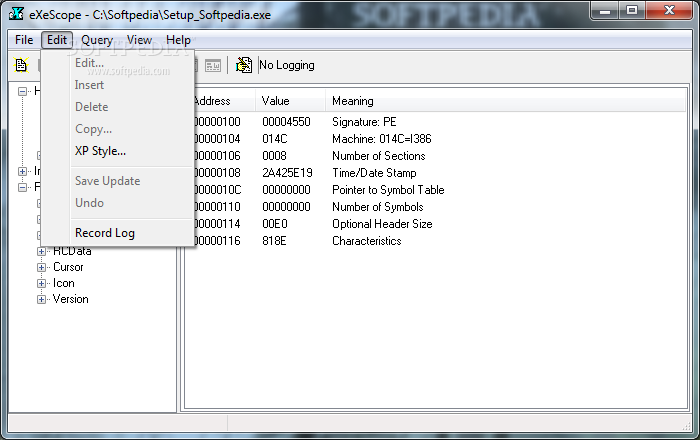Click the logging toggle icon beside No Logging

coord(244,65)
